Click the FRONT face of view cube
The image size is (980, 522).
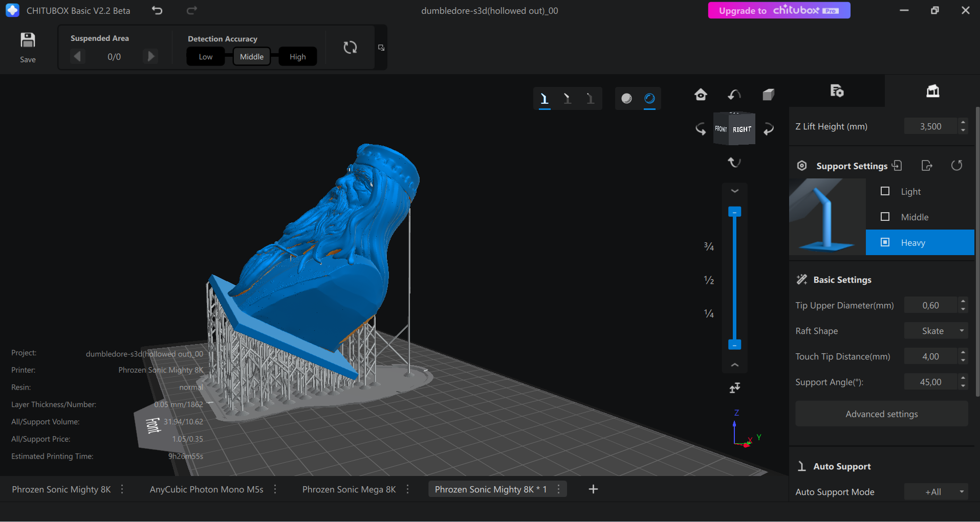[721, 129]
